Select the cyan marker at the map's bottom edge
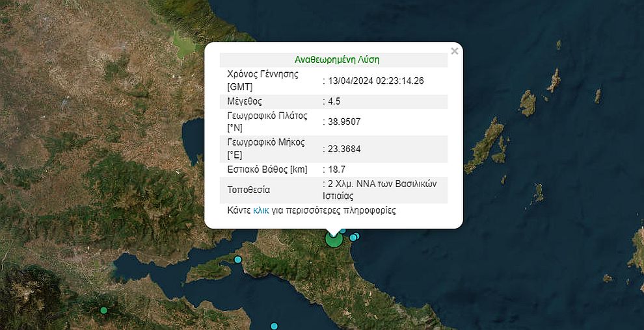The width and height of the screenshot is (644, 330). [274, 326]
